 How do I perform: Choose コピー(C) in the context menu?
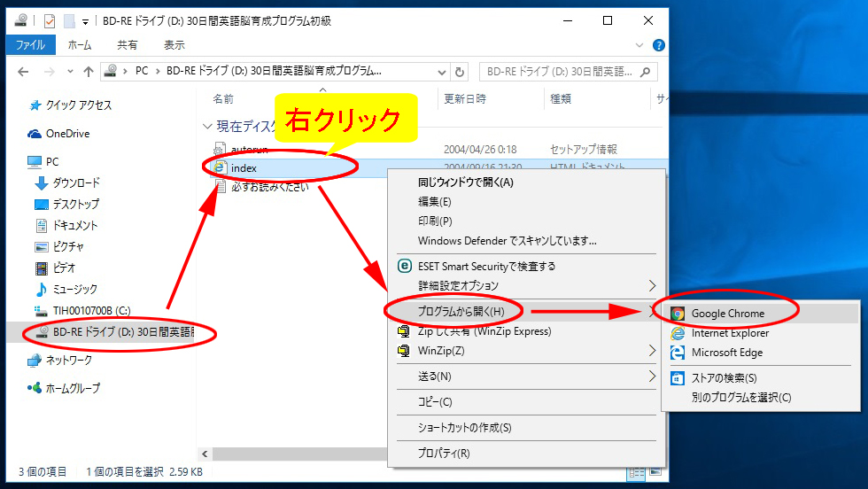point(526,402)
